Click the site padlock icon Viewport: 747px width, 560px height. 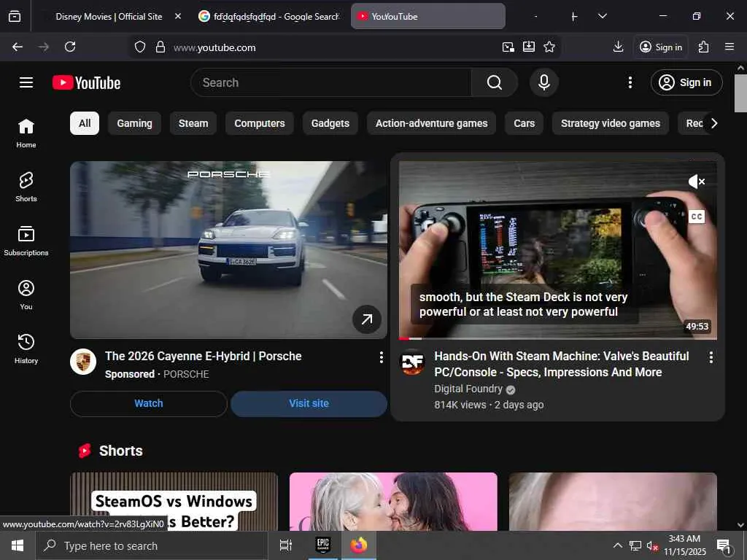click(x=160, y=47)
